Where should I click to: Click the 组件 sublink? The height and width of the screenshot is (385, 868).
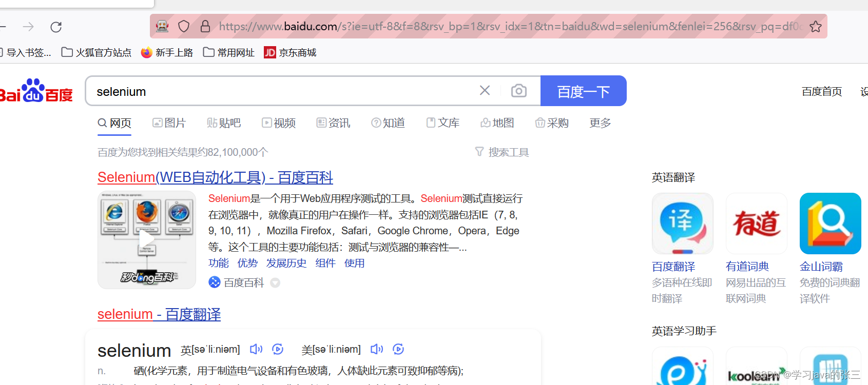coord(325,263)
